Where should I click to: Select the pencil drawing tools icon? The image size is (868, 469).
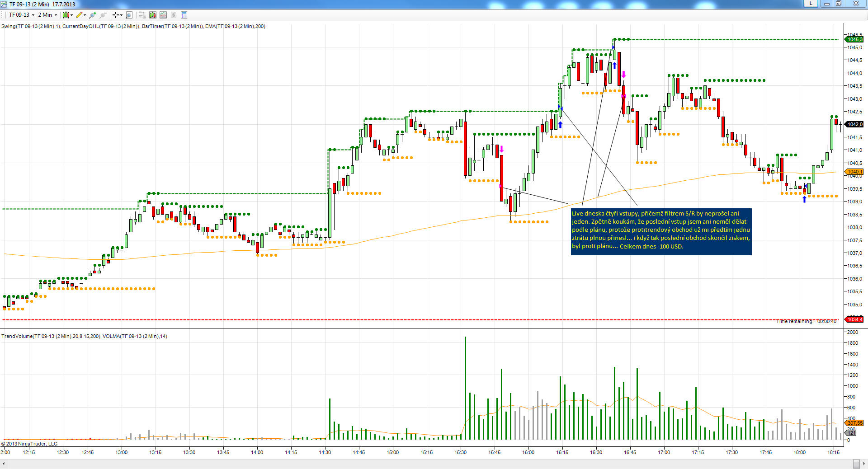79,15
